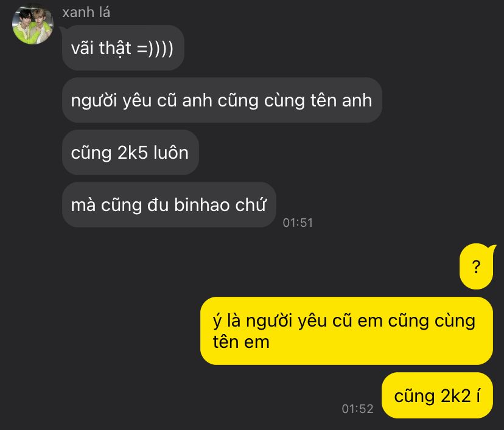504x430 pixels.
Task: Tap the yellow question mark bubble
Action: click(476, 266)
